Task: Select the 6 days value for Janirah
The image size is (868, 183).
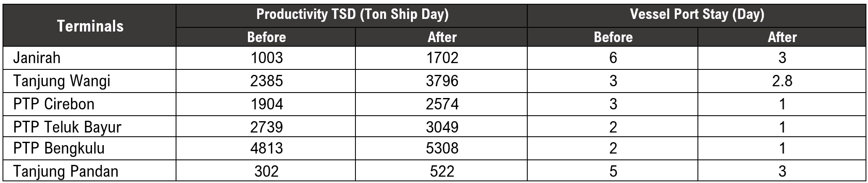Action: coord(613,58)
